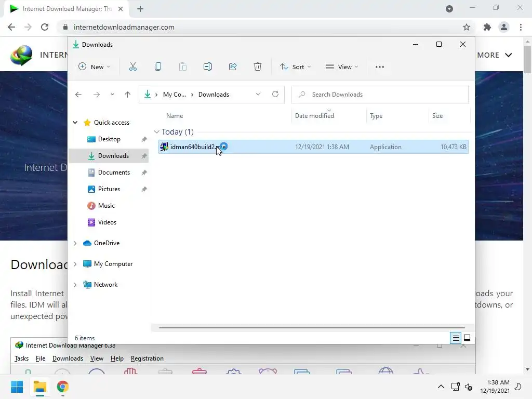Open the File menu in IDM image

point(41,358)
